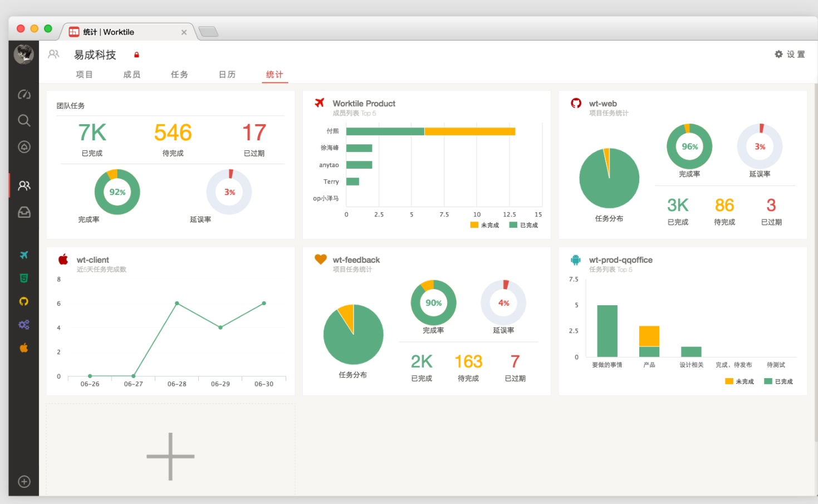
Task: Open the hexagon icon below sidebar search
Action: tap(24, 147)
